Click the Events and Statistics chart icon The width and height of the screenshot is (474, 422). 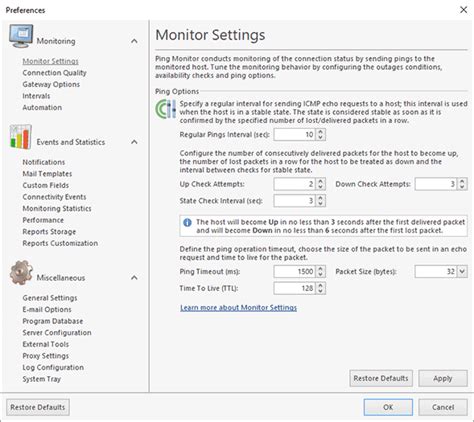(21, 137)
